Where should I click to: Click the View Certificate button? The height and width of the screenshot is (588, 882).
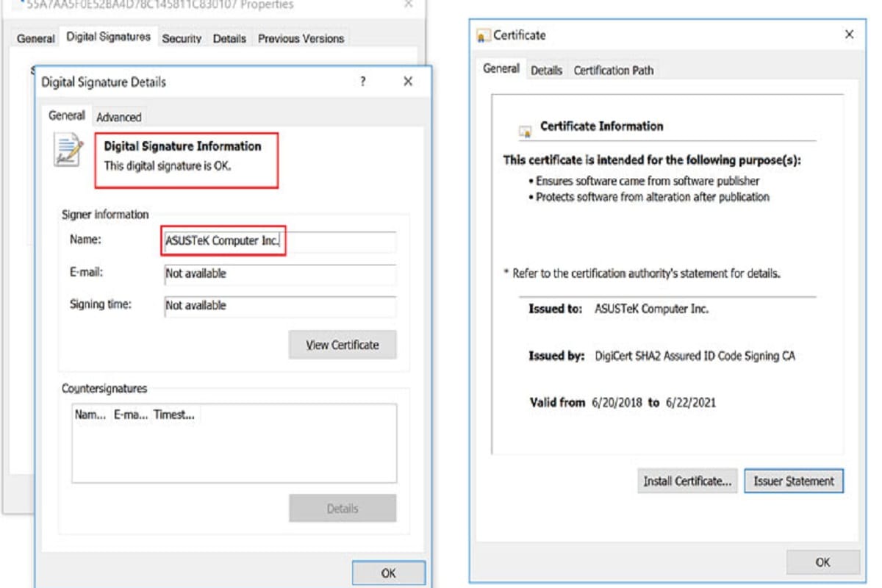[x=343, y=345]
